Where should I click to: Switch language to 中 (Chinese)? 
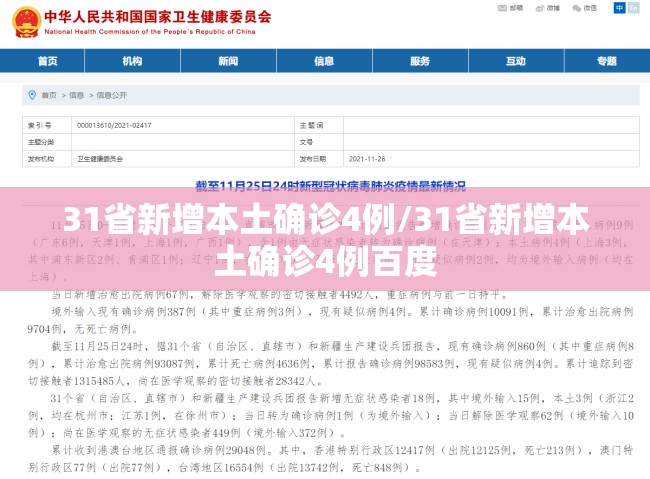619,8
